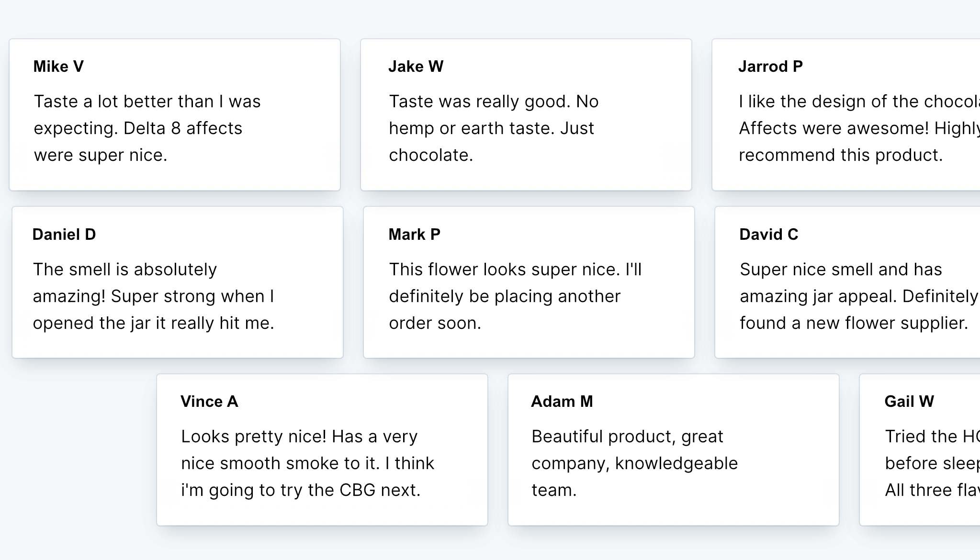Select Adam M's knowledgeable team review text
Image resolution: width=980 pixels, height=560 pixels.
pyautogui.click(x=634, y=463)
